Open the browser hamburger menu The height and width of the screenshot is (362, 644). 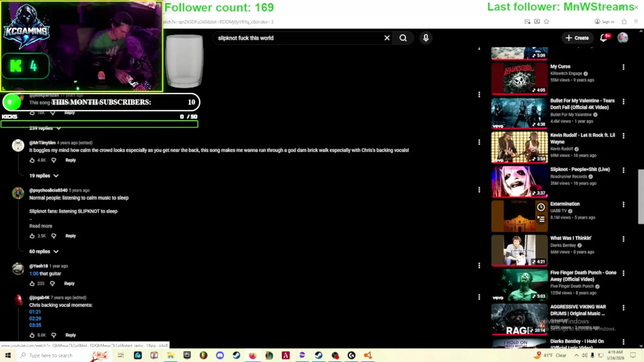coord(636,22)
